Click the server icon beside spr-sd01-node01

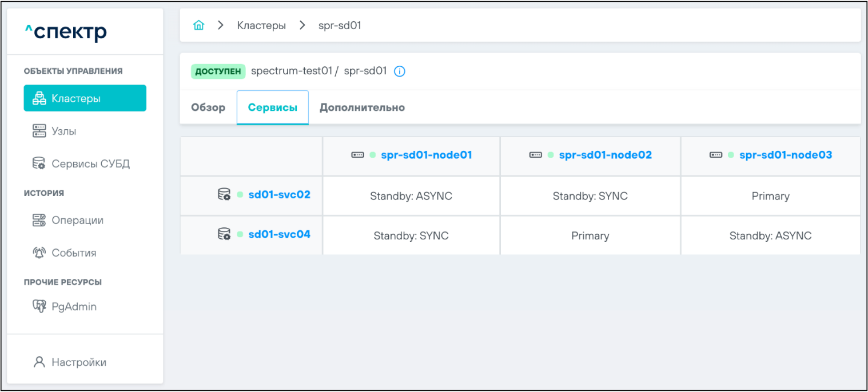pyautogui.click(x=357, y=155)
